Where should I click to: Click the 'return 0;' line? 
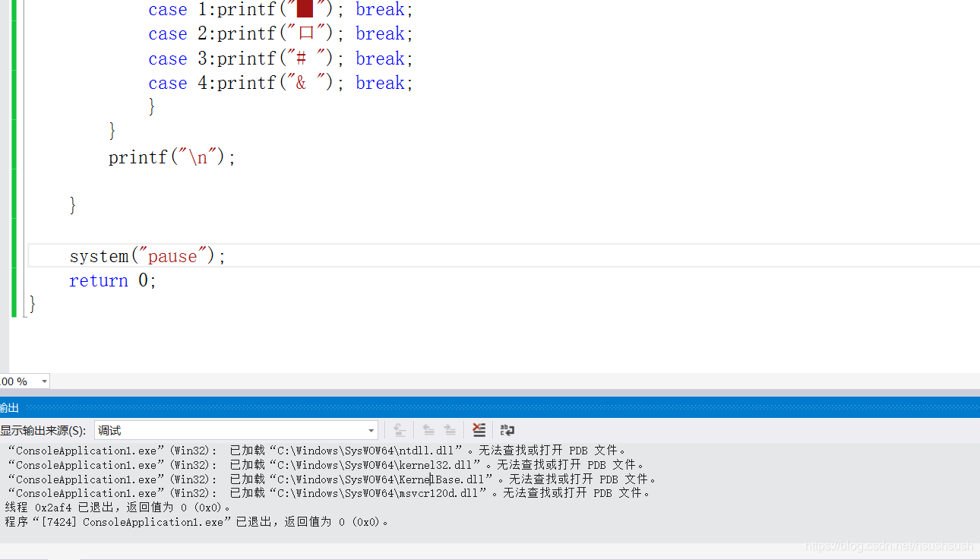click(x=112, y=280)
